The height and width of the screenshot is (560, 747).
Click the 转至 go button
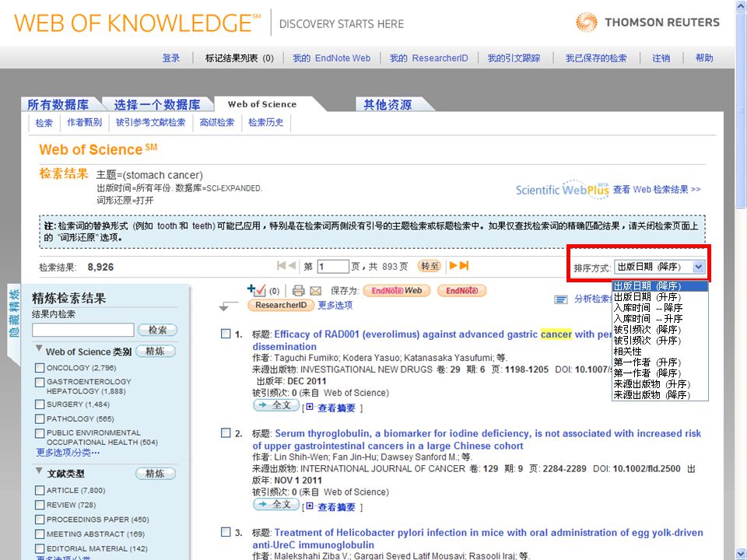[430, 266]
